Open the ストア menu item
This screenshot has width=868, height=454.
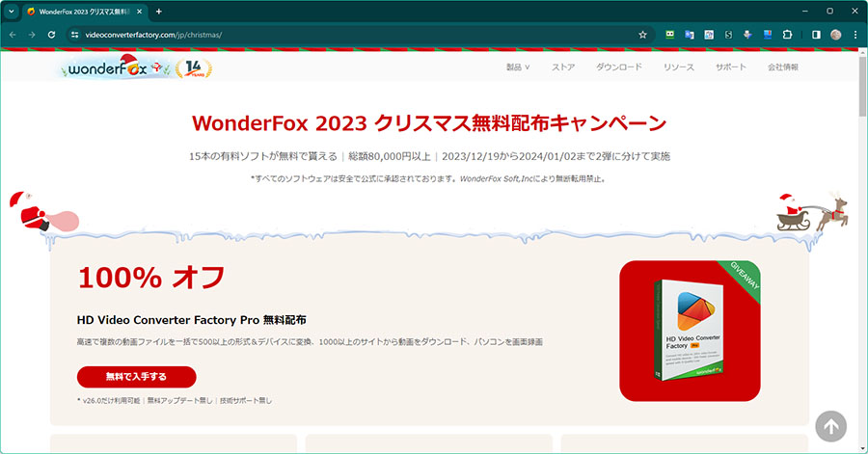coord(563,67)
